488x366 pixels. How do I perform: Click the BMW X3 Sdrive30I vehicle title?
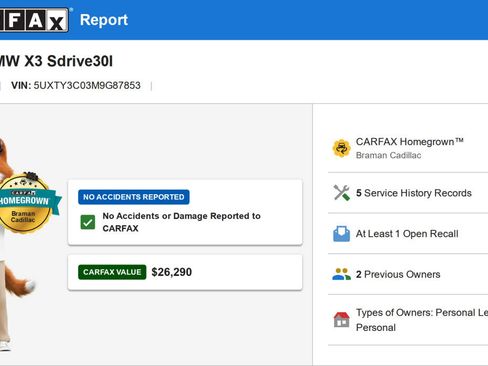(x=56, y=61)
